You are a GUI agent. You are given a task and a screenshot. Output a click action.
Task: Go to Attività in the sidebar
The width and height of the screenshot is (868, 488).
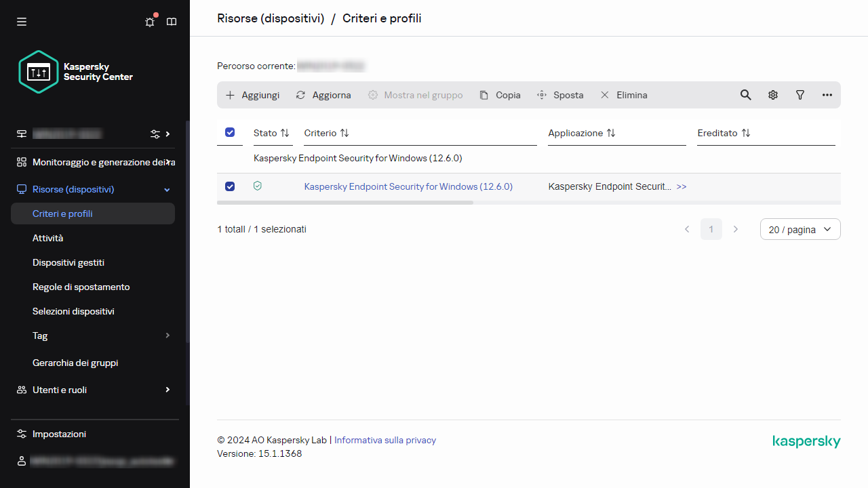click(47, 238)
